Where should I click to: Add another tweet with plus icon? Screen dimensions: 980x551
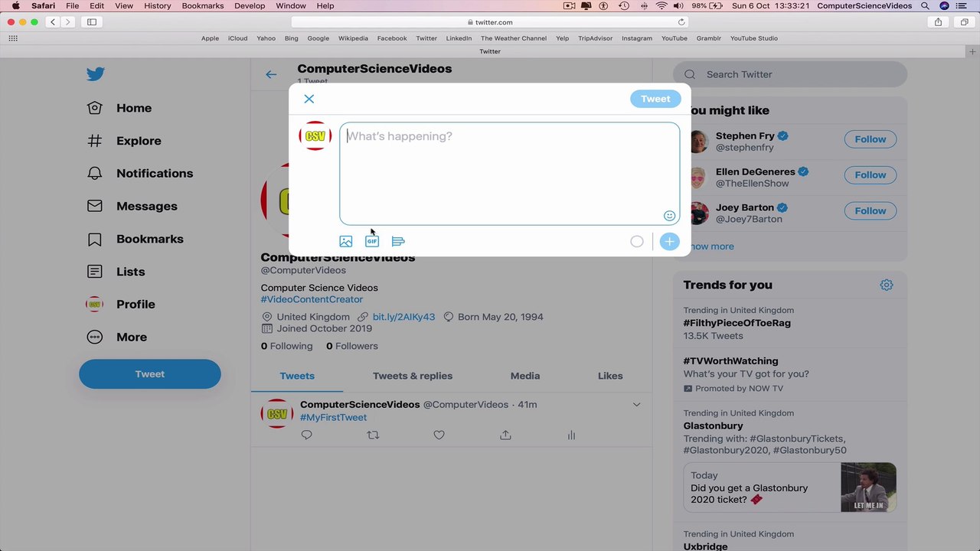(669, 242)
